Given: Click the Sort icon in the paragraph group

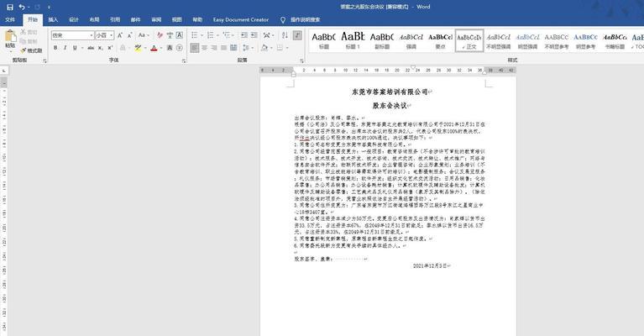Looking at the screenshot, I should click(285, 36).
